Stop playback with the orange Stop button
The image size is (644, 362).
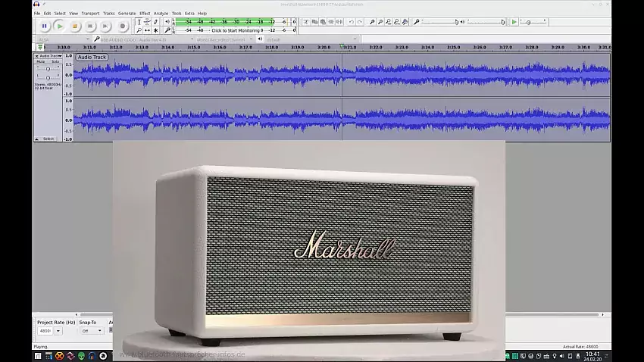pos(75,27)
